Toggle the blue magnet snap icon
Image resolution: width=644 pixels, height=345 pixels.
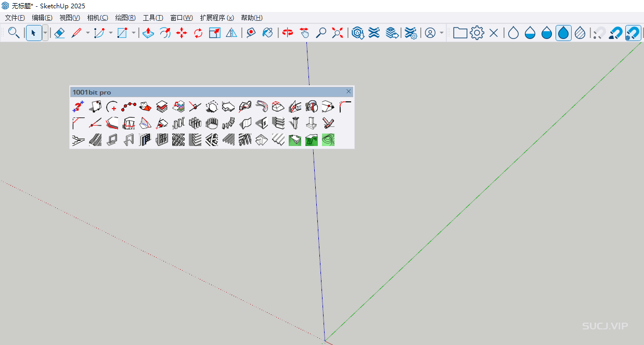(616, 33)
